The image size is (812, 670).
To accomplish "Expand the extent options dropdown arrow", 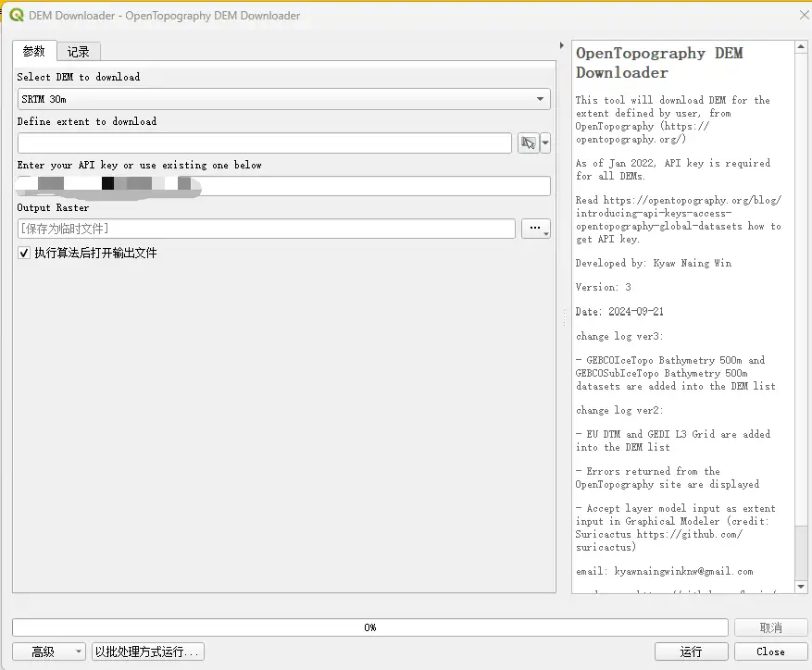I will point(545,143).
